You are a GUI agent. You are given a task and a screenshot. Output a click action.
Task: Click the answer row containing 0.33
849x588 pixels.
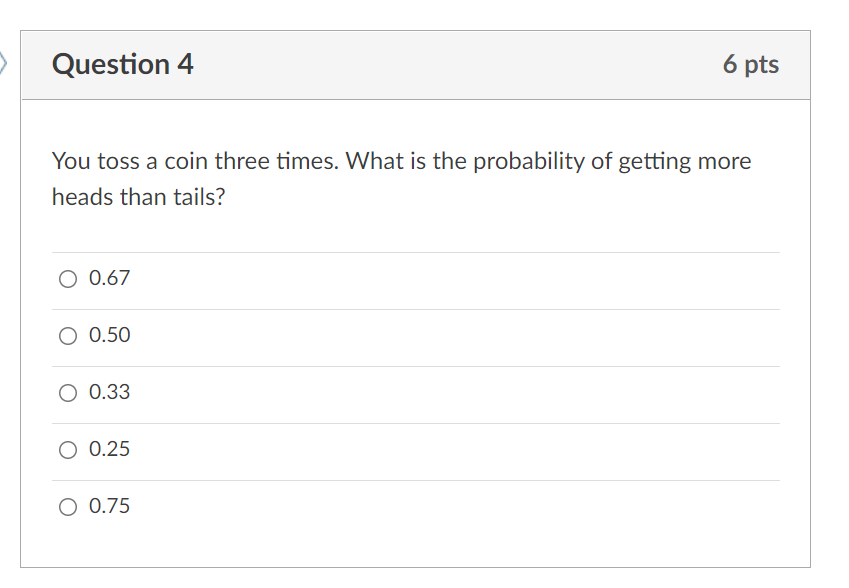400,393
